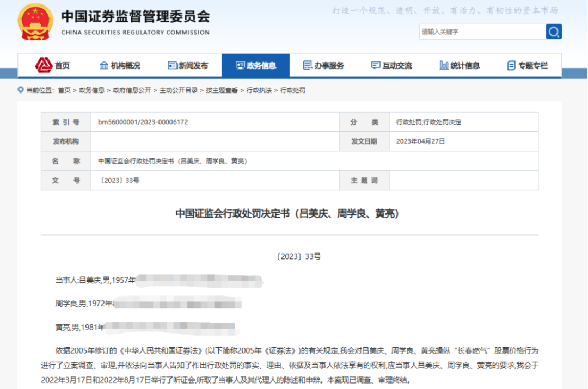Screen dimensions: 588x389
Task: Click document number 〔2023〕33号 in the table
Action: click(x=120, y=180)
